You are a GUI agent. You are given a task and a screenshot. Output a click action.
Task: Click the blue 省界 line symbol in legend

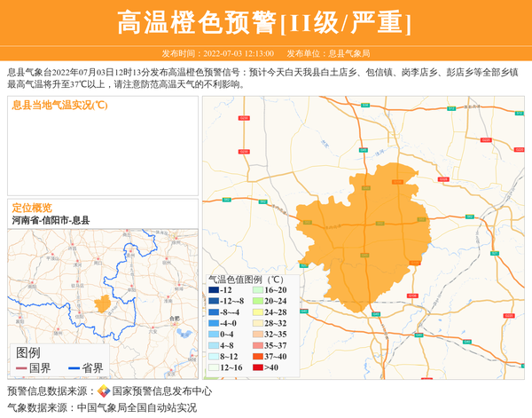(73, 368)
